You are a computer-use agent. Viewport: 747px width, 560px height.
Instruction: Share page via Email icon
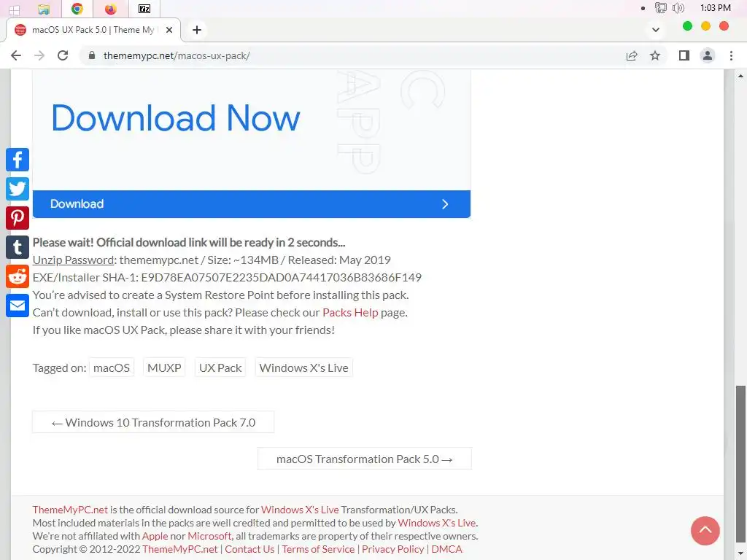point(18,306)
